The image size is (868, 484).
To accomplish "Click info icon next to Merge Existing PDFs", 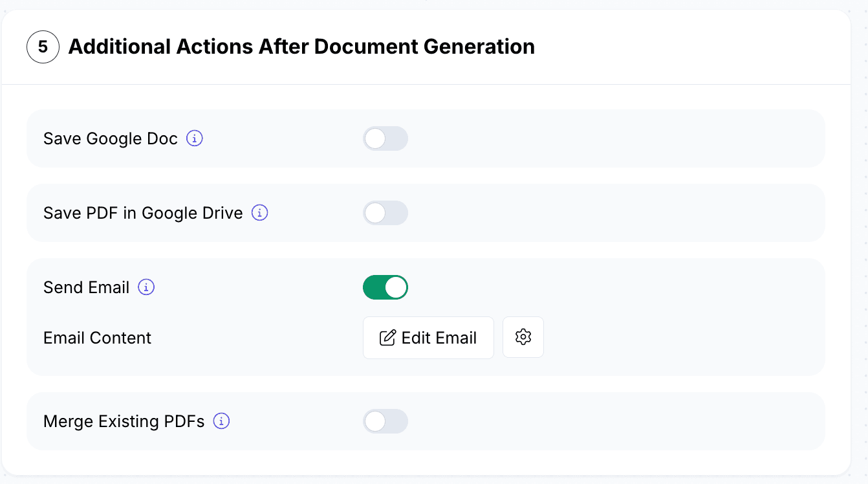I will pyautogui.click(x=222, y=421).
